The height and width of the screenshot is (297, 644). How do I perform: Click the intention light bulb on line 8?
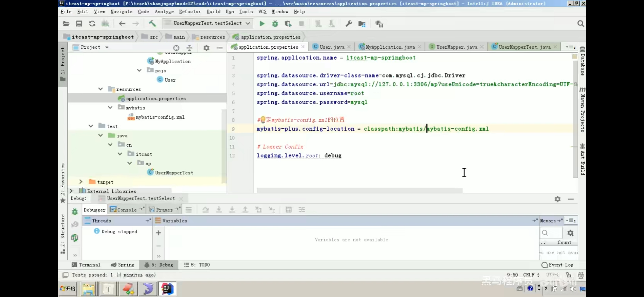(x=263, y=120)
